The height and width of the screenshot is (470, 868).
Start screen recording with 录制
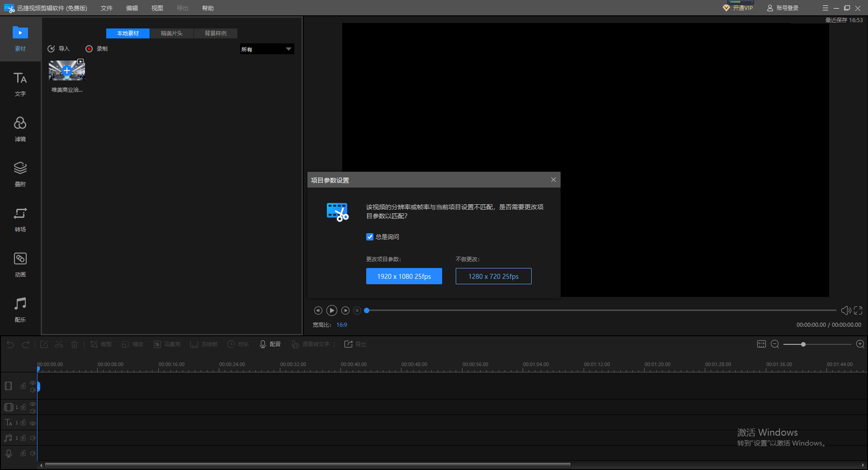pyautogui.click(x=97, y=49)
